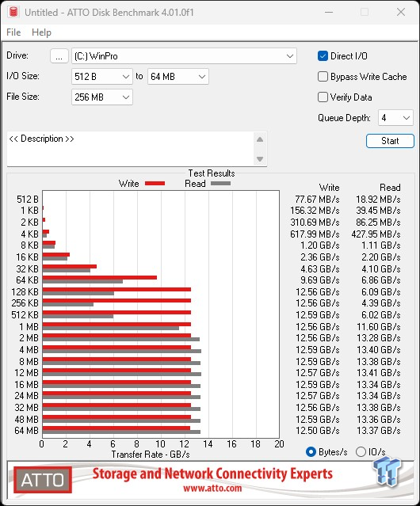
Task: Minimize the ATTO Disk Benchmark window
Action: point(329,12)
